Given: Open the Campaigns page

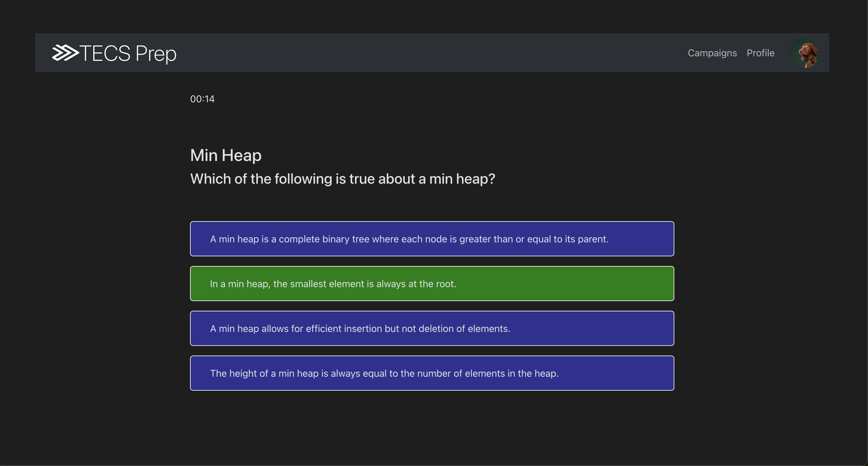Looking at the screenshot, I should (712, 53).
